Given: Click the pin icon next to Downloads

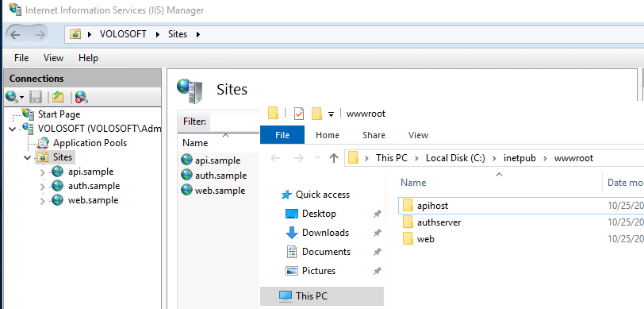Looking at the screenshot, I should click(377, 233).
